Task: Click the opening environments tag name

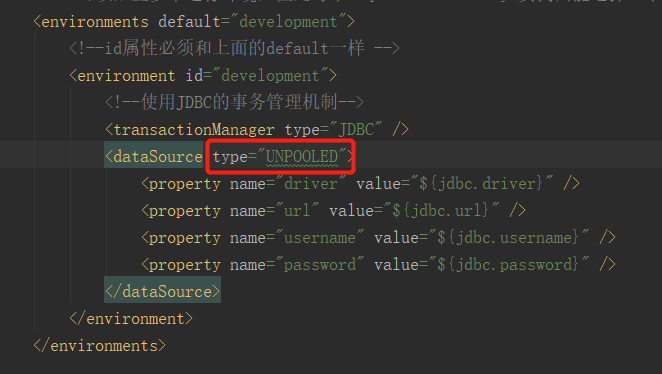Action: (x=95, y=22)
